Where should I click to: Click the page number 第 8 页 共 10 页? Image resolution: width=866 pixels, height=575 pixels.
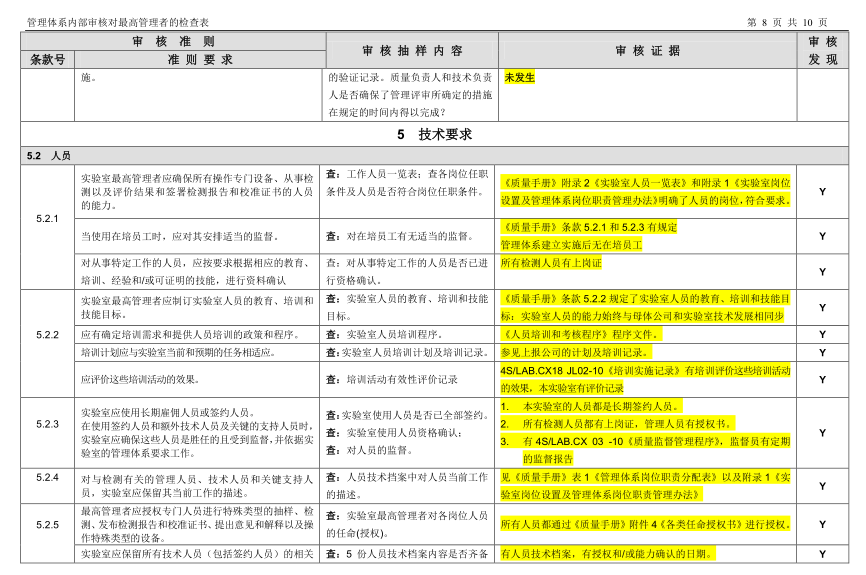(x=787, y=23)
